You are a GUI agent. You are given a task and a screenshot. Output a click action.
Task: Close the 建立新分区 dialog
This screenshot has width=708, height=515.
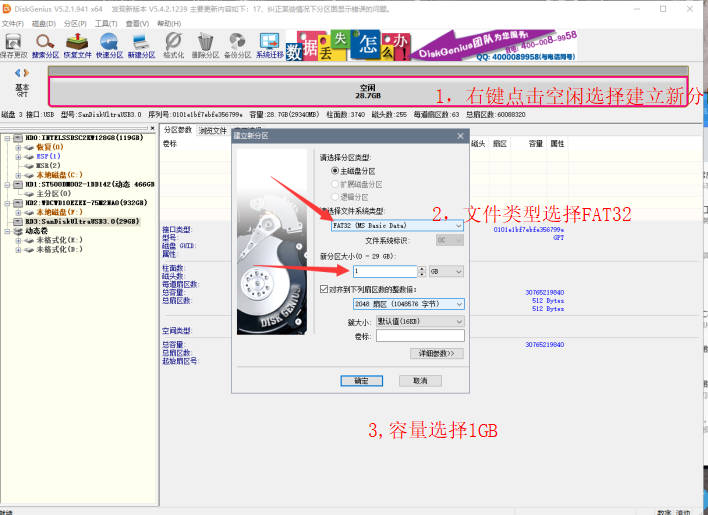[460, 136]
